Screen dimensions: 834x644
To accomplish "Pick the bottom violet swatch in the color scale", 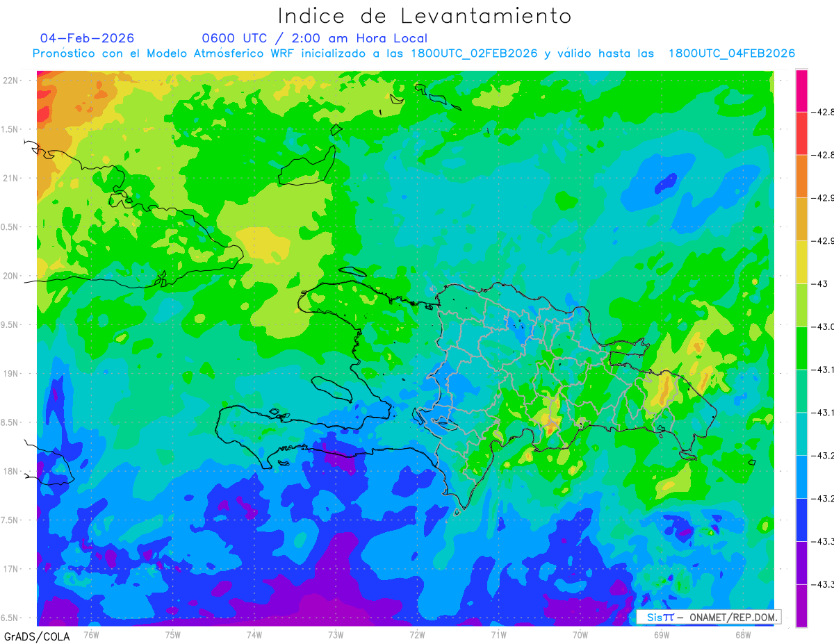I will [801, 606].
